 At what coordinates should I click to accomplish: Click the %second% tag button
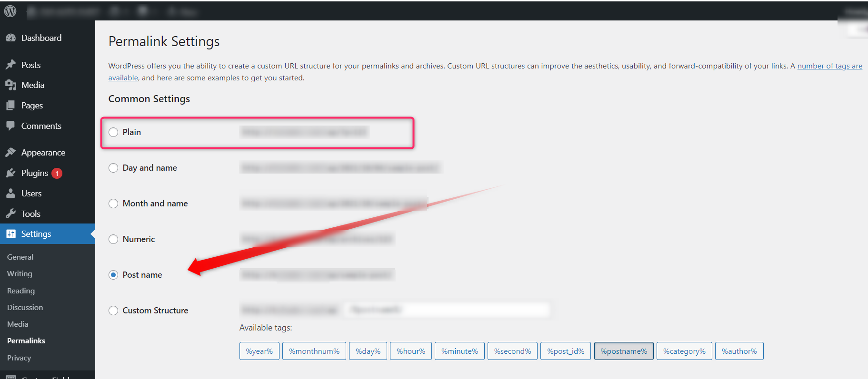tap(513, 351)
